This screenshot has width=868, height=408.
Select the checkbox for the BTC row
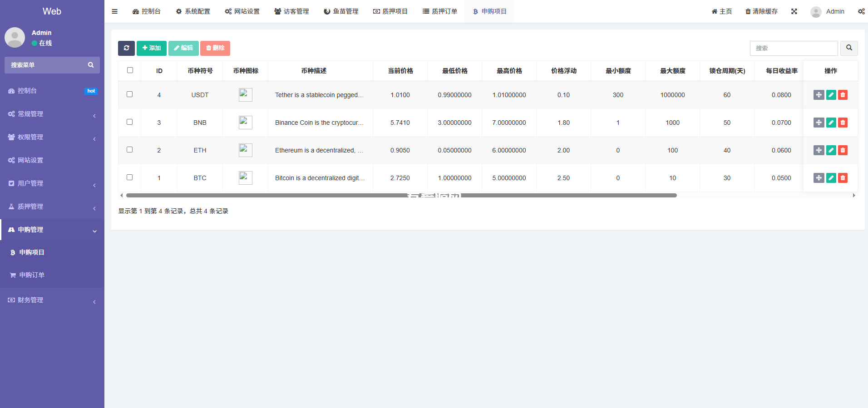pos(130,177)
